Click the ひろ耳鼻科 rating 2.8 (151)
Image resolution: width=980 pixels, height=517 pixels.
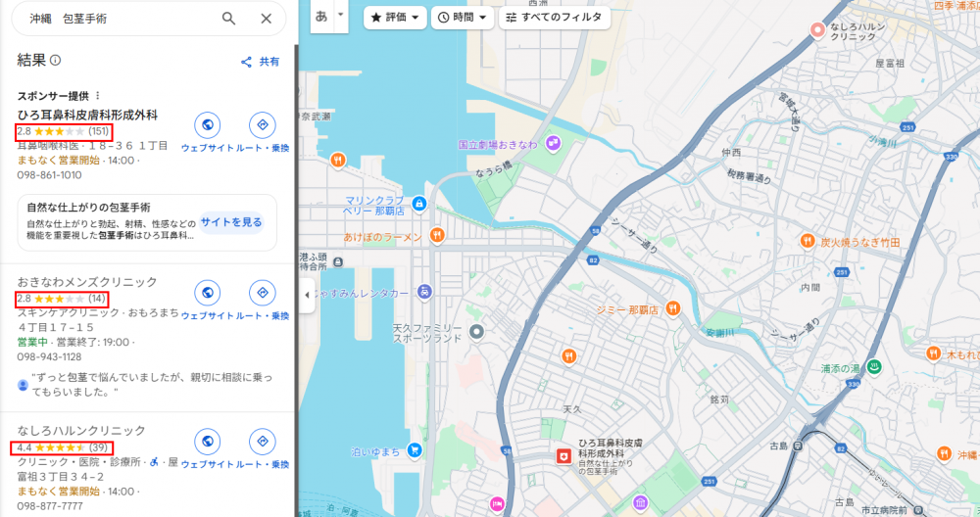(63, 131)
